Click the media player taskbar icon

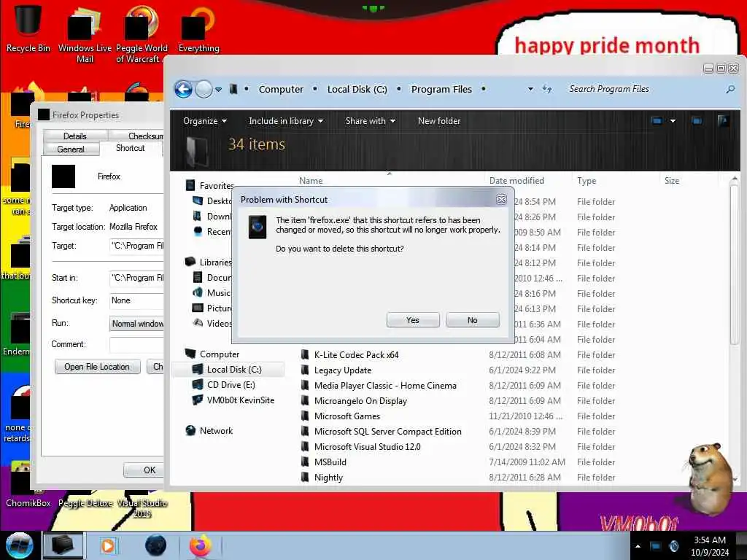pos(109,545)
